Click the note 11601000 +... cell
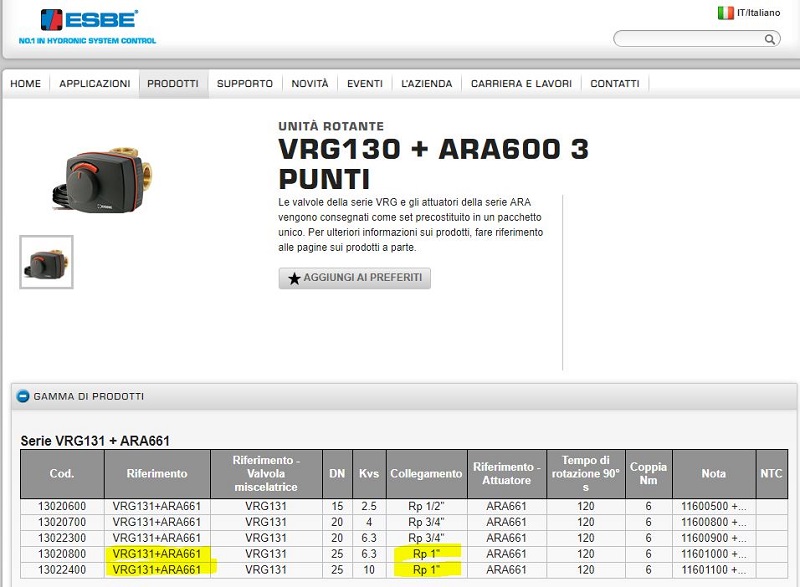The width and height of the screenshot is (800, 587). 714,554
